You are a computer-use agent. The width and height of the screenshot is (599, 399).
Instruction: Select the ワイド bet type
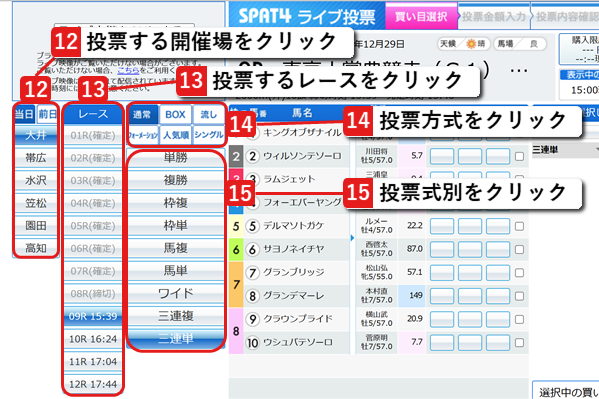coord(176,294)
